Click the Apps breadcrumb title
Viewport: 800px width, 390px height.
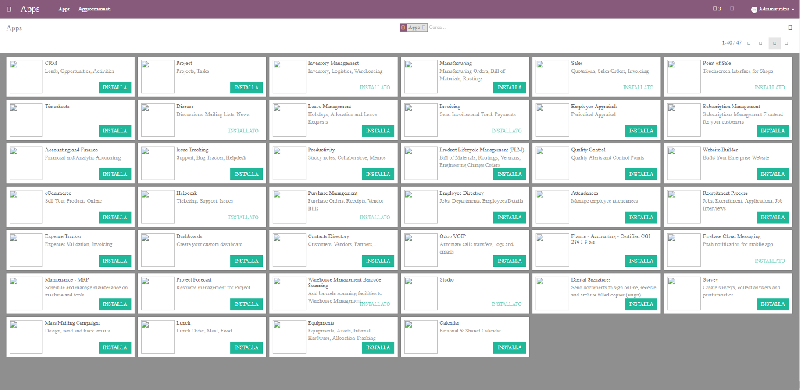click(x=14, y=28)
